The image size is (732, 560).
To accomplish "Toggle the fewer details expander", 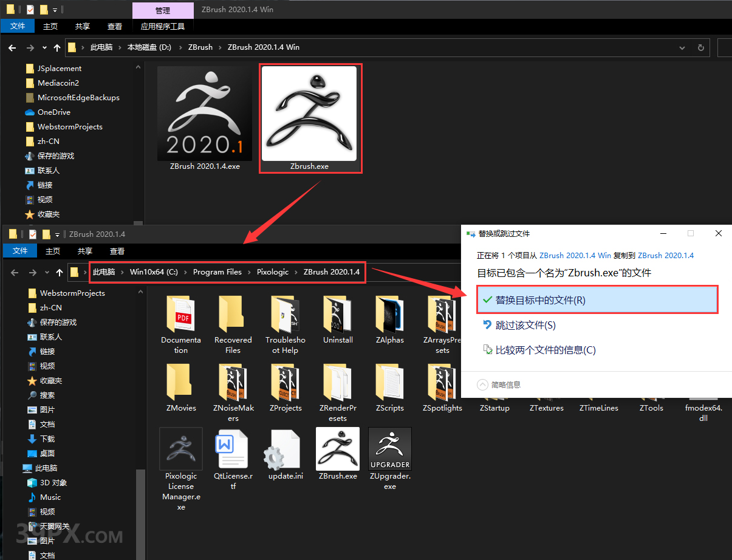I will click(499, 384).
